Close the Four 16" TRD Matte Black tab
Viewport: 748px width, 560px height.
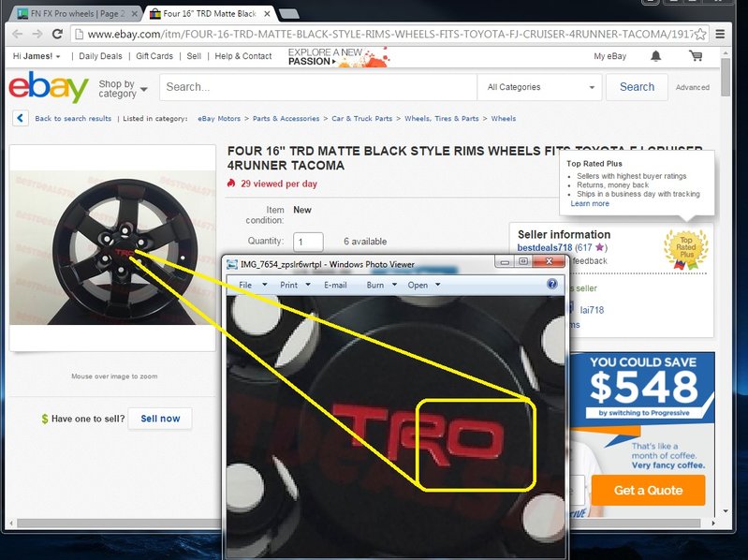[267, 14]
